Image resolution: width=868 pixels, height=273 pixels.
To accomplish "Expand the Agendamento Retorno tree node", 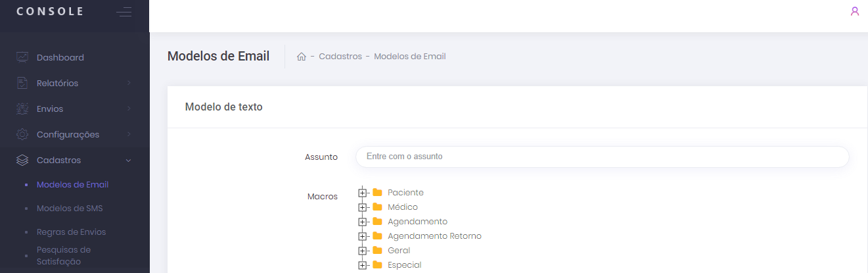I will point(362,236).
